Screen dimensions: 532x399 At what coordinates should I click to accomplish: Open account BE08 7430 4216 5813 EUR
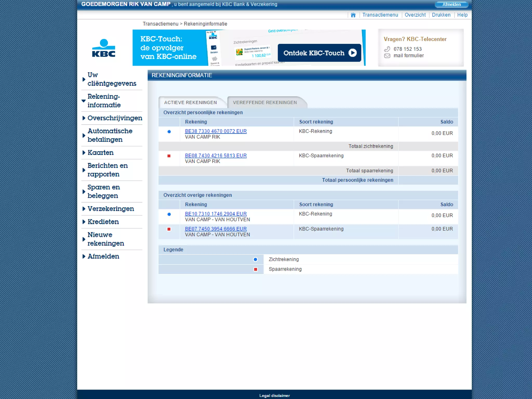pos(216,156)
